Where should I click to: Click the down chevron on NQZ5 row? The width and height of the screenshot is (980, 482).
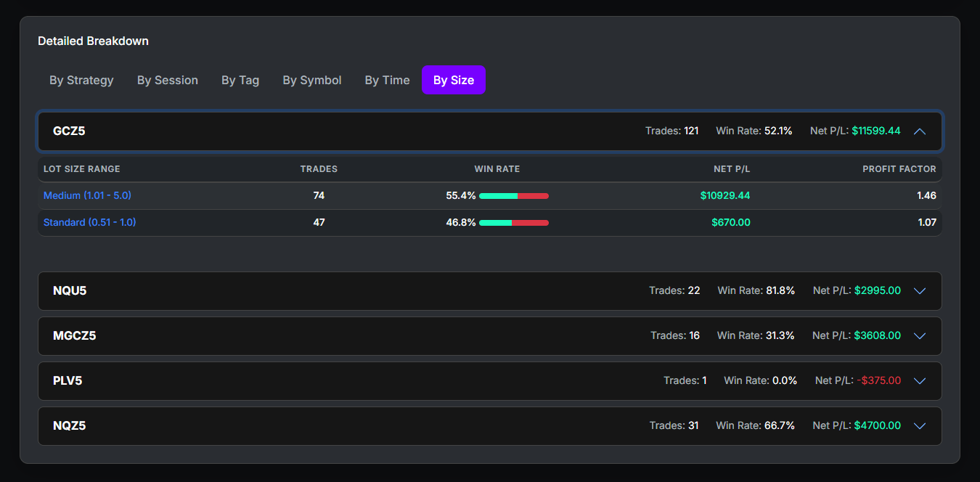[x=920, y=425]
